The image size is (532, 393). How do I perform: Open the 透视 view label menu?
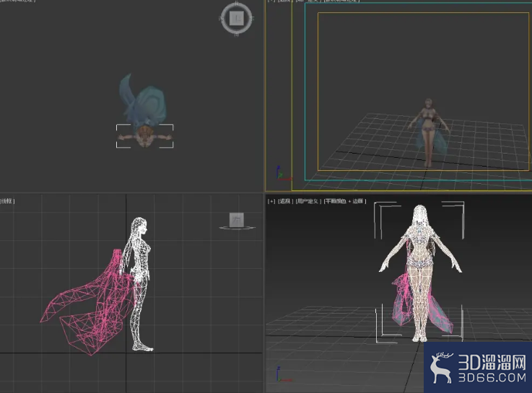coord(285,201)
